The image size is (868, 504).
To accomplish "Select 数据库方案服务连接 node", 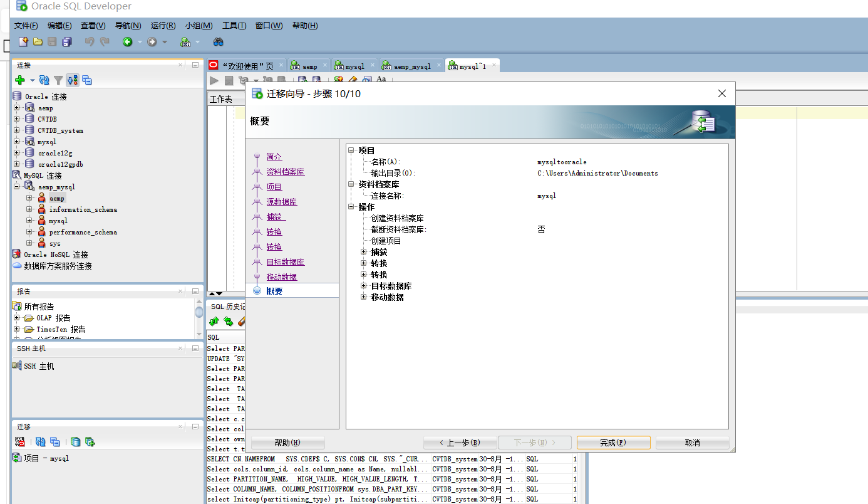I will [x=58, y=266].
